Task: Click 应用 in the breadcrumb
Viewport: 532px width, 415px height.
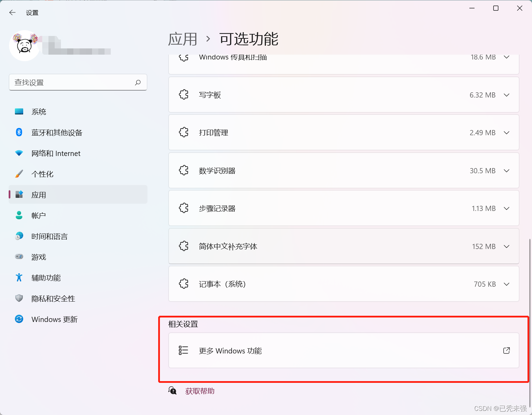Action: (183, 39)
